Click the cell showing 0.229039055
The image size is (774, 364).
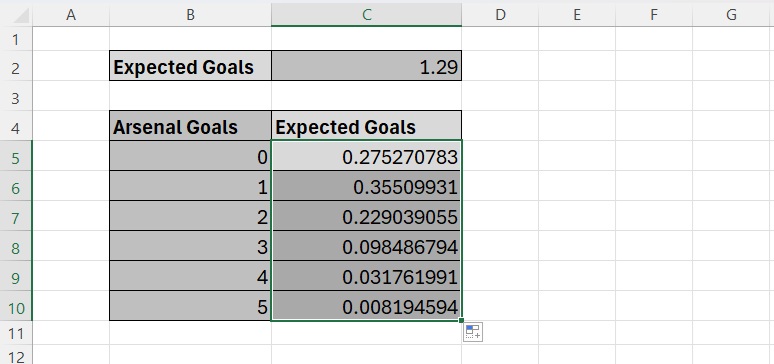[x=366, y=216]
